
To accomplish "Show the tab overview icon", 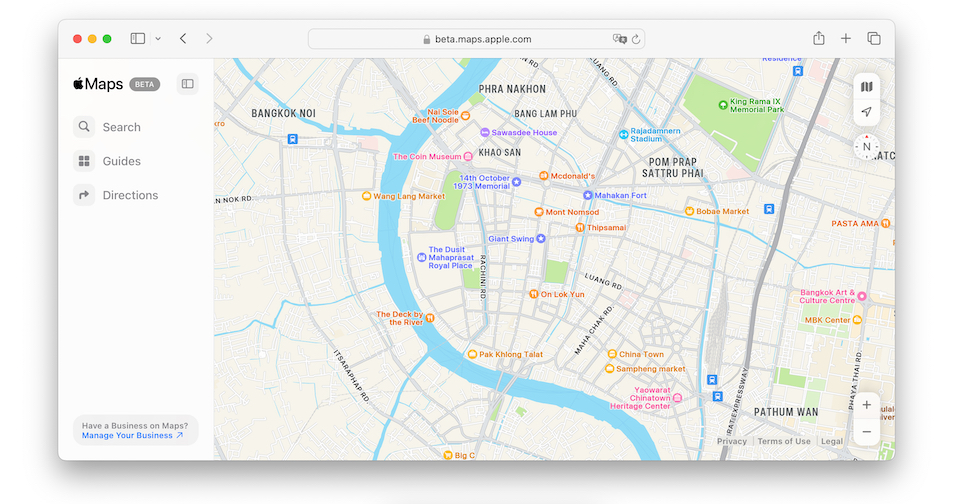I will point(874,39).
